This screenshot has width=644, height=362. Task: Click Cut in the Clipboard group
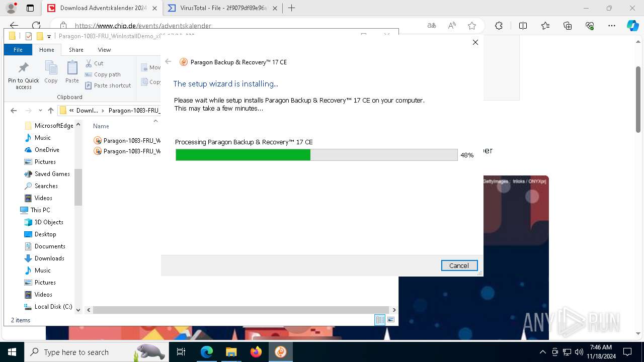click(94, 63)
